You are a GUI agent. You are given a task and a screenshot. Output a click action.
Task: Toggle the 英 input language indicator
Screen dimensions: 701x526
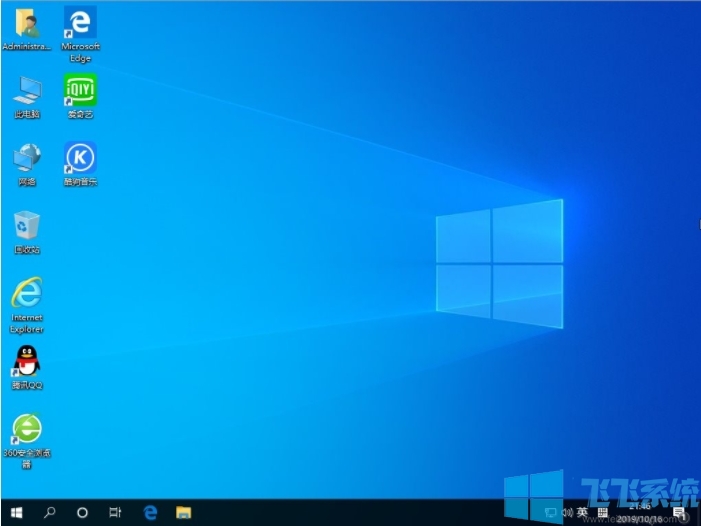582,512
